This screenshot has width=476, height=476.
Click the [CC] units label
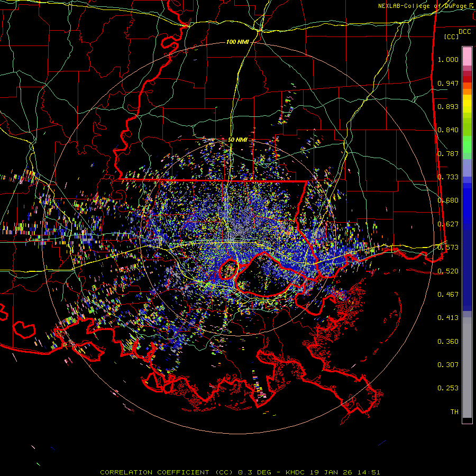[x=451, y=36]
